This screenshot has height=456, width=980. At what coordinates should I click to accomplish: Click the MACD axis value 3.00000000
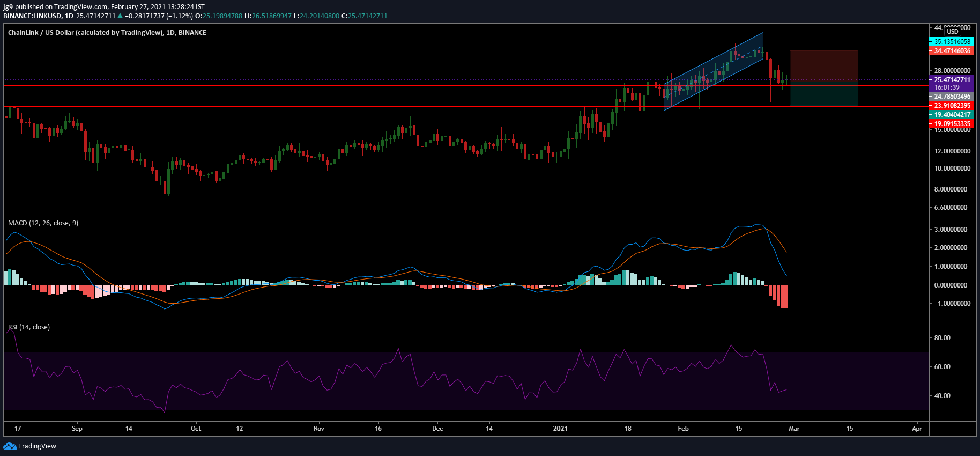tap(951, 230)
